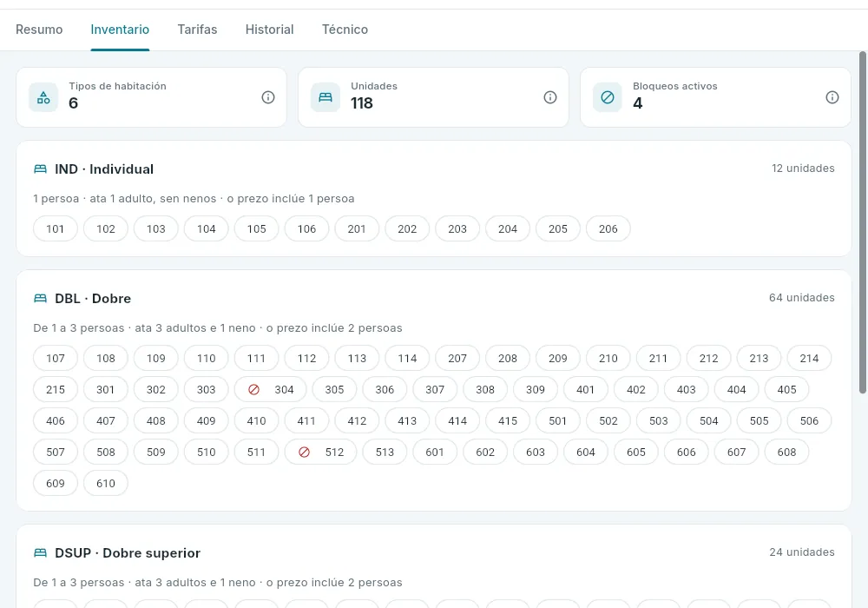Open room 107 in Dobre

(x=56, y=358)
